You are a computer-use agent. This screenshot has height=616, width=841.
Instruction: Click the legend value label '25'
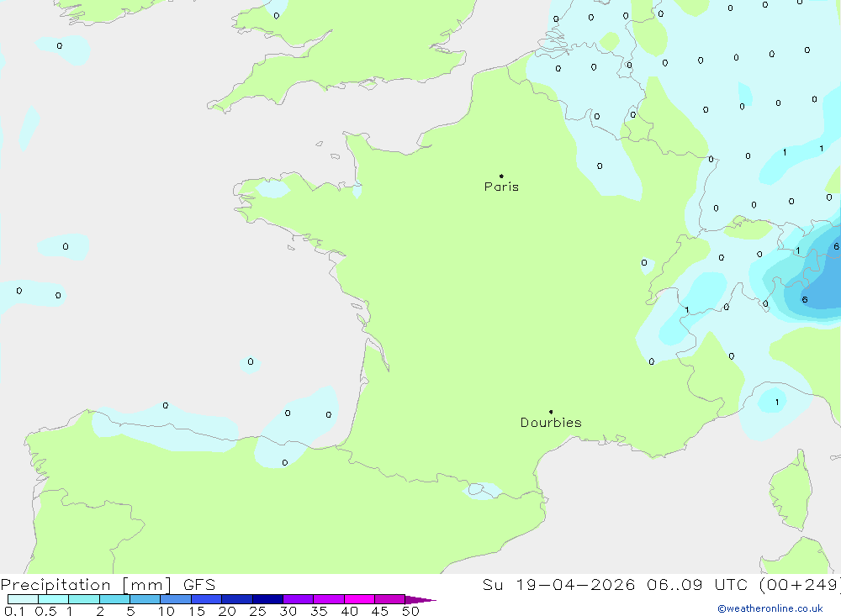point(258,611)
